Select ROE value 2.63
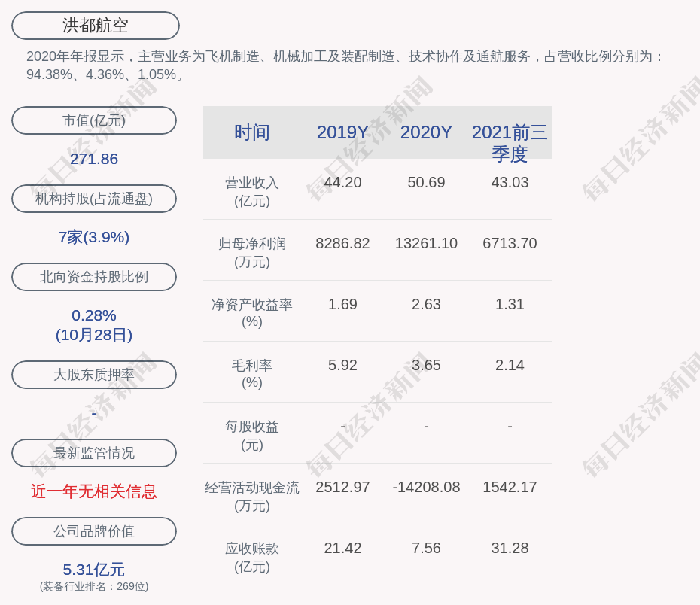Screen dimensions: 700x605 426,304
